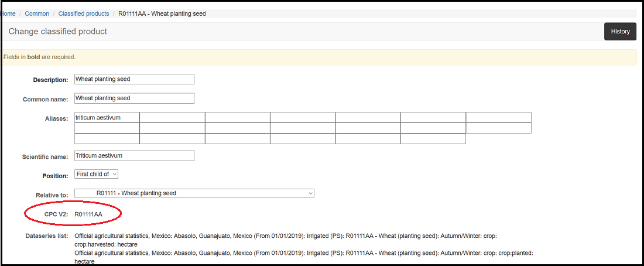The height and width of the screenshot is (266, 644).
Task: Click the last alias field in second row
Action: (x=498, y=128)
